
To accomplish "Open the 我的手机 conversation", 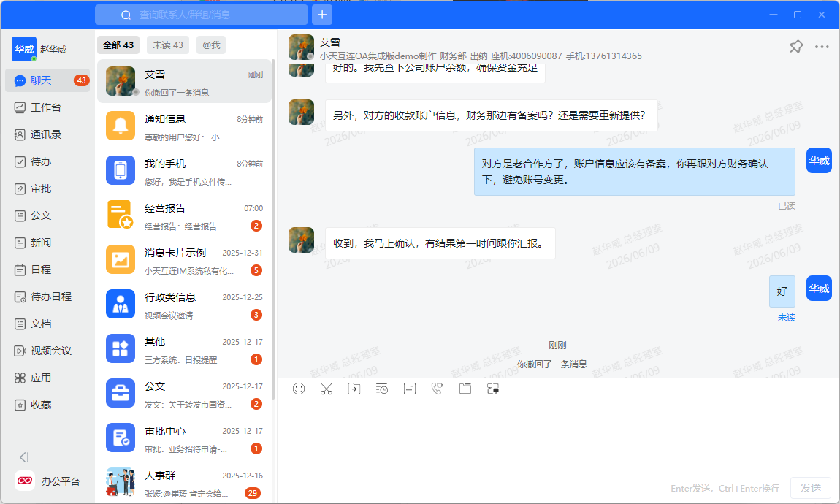I will [x=184, y=170].
